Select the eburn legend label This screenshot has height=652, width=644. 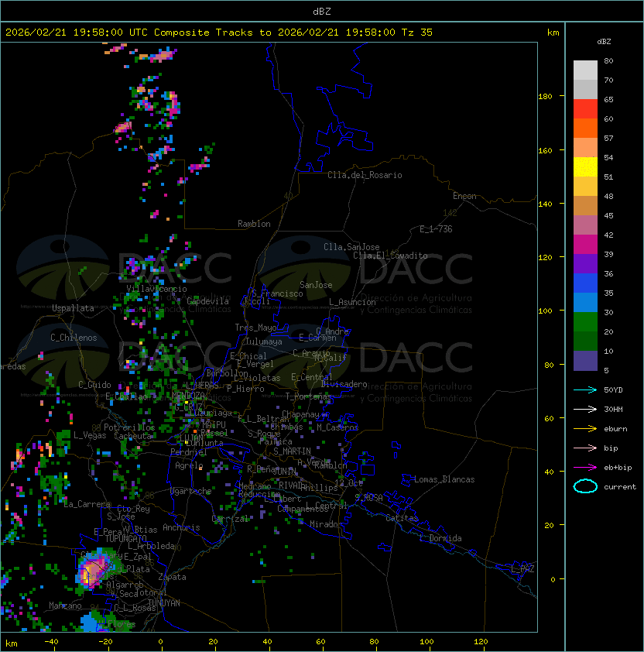click(x=615, y=429)
